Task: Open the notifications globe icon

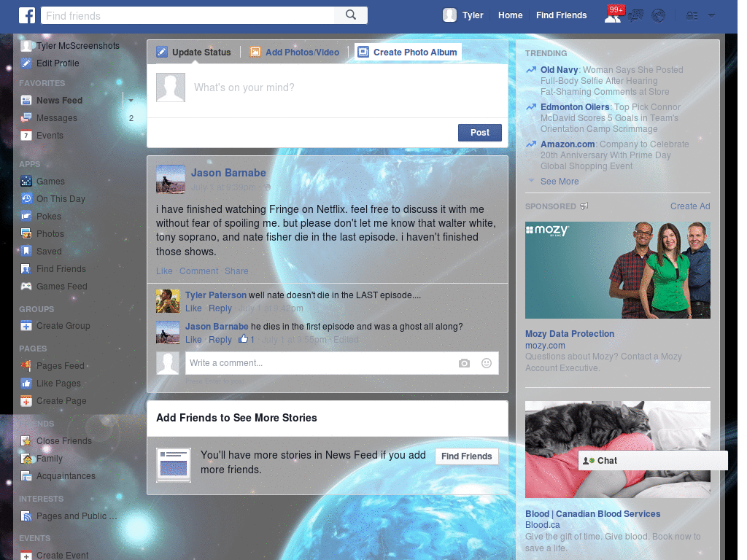Action: (x=659, y=16)
